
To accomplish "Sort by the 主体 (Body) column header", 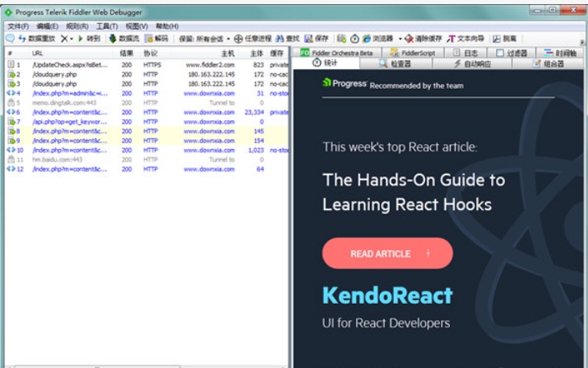I will point(252,54).
